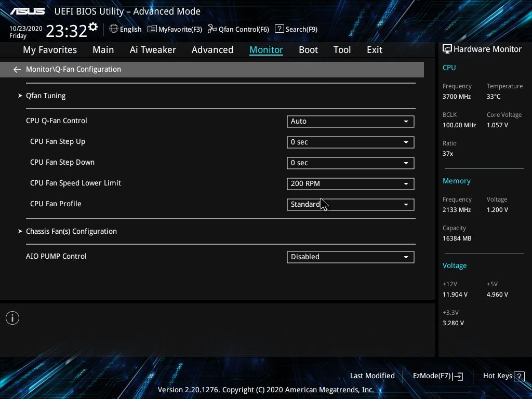Click the Hardware Monitor display icon

(447, 49)
